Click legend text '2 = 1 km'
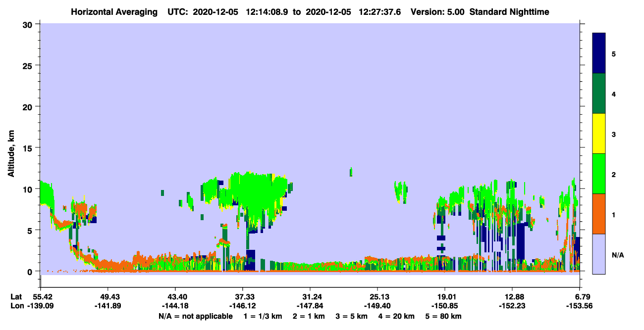The height and width of the screenshot is (330, 644). tap(309, 316)
